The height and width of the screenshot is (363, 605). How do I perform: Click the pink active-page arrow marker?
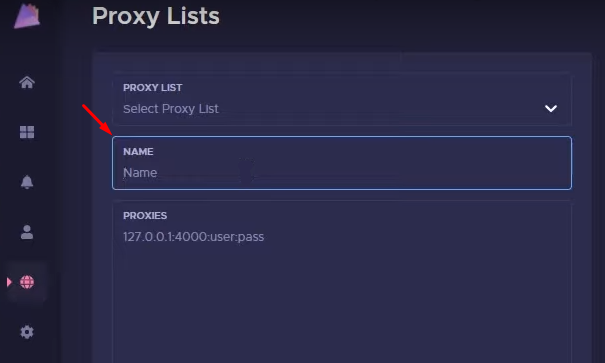pos(9,282)
